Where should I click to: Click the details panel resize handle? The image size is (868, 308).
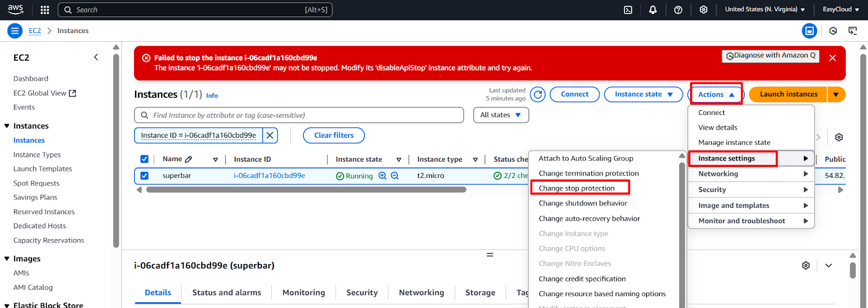490,254
